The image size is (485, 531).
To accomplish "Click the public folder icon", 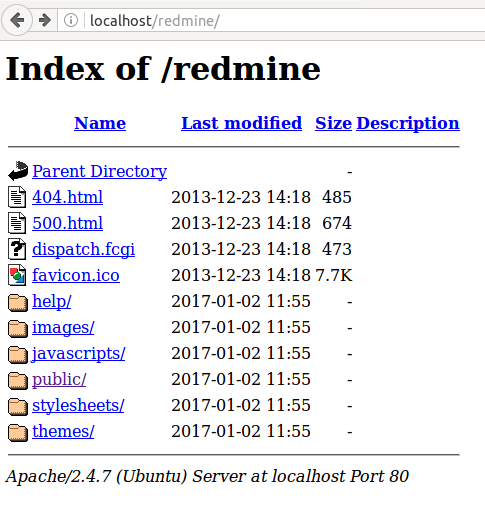I will 18,380.
